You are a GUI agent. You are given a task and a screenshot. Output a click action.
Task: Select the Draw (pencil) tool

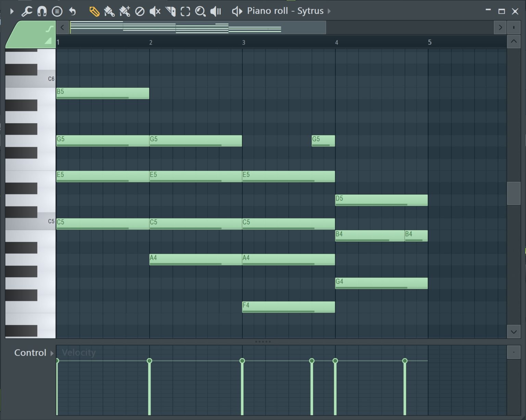click(94, 11)
